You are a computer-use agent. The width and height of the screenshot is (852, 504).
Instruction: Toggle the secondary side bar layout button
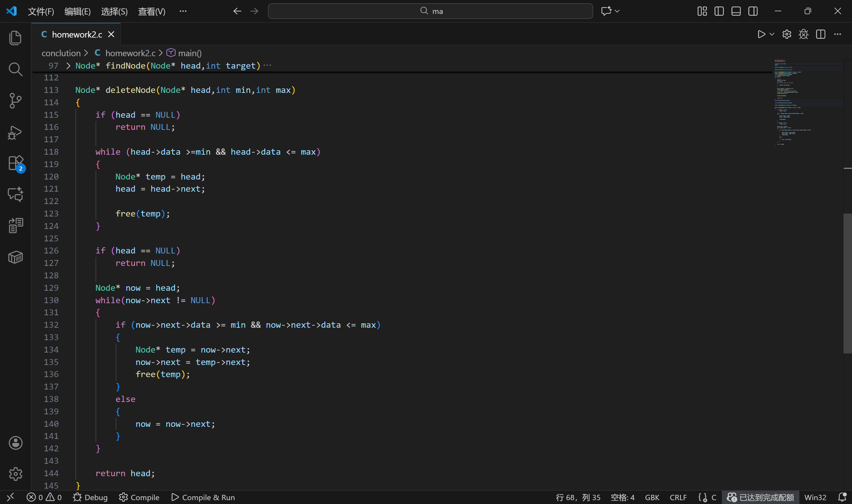click(753, 11)
